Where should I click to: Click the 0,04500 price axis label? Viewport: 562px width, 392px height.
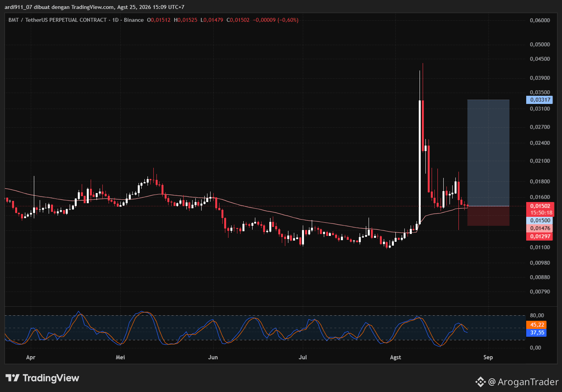coord(540,59)
